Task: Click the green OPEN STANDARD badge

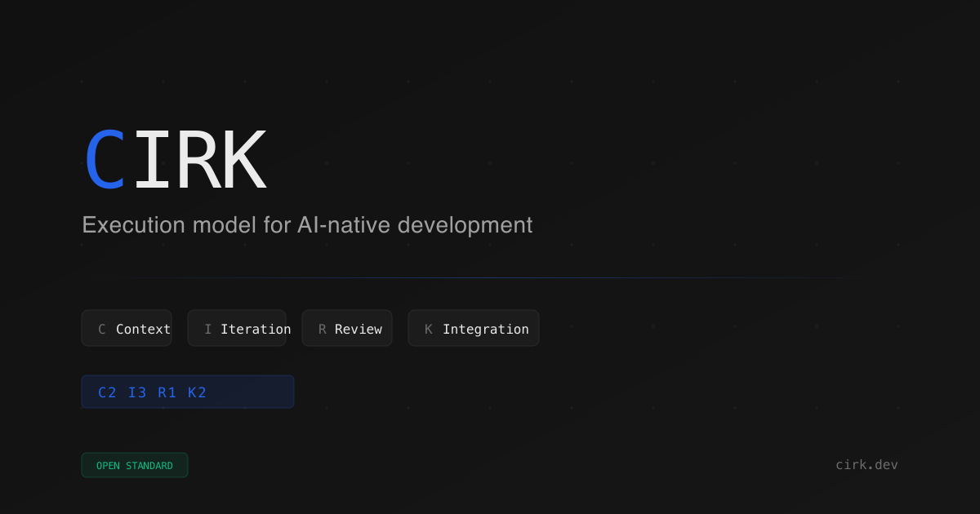Action: (x=135, y=466)
